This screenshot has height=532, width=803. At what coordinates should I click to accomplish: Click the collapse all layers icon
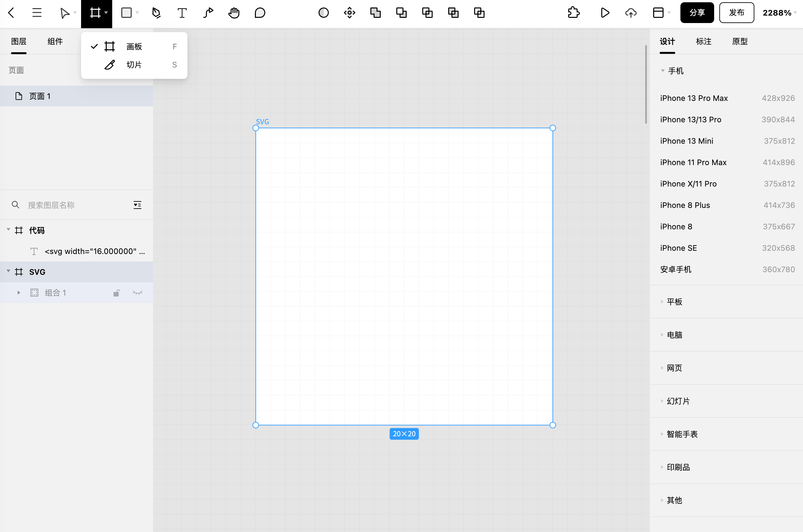[x=137, y=205]
